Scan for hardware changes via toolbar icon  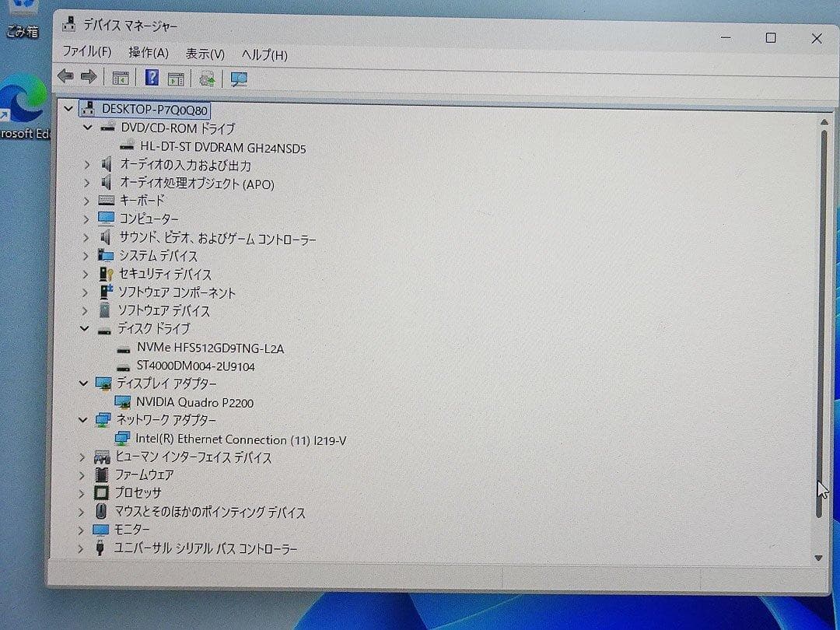click(x=206, y=78)
